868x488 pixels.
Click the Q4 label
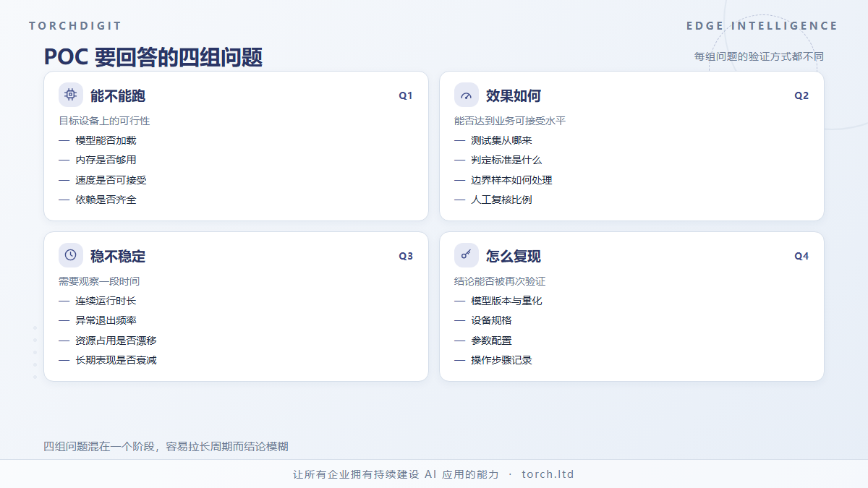[801, 256]
